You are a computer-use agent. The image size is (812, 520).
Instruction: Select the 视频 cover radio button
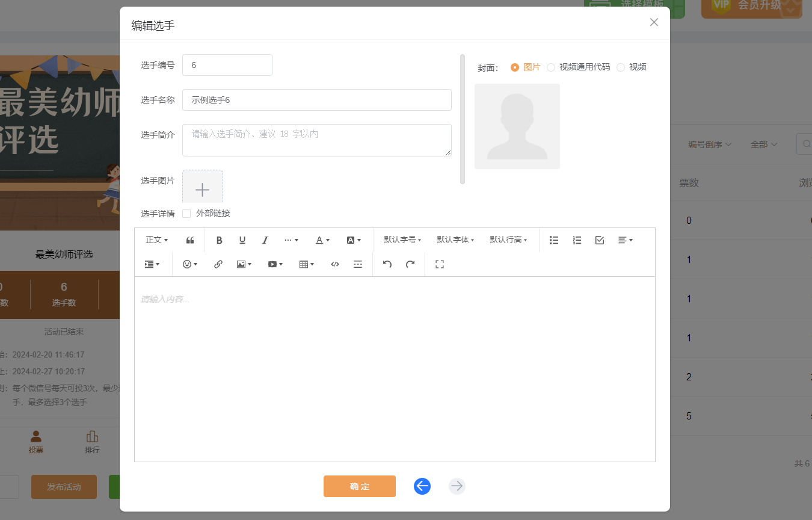(x=621, y=67)
